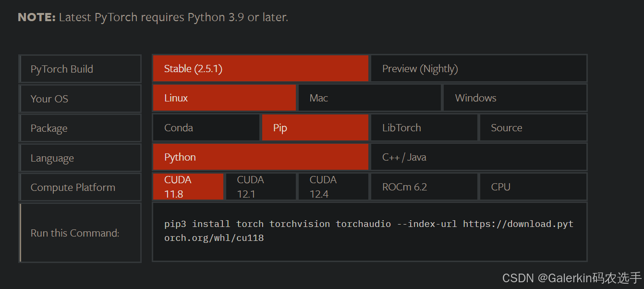Select CUDA 11.8 compute platform
Viewport: 644px width, 289px height.
point(188,187)
